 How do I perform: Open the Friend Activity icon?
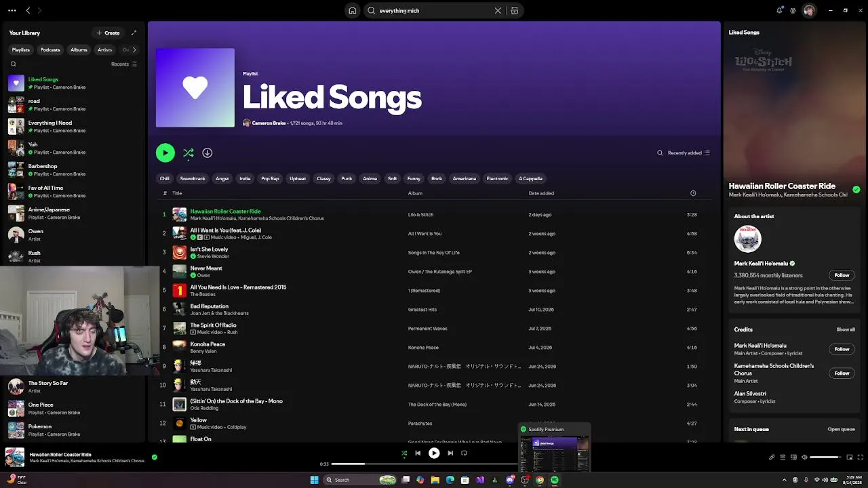pyautogui.click(x=793, y=11)
